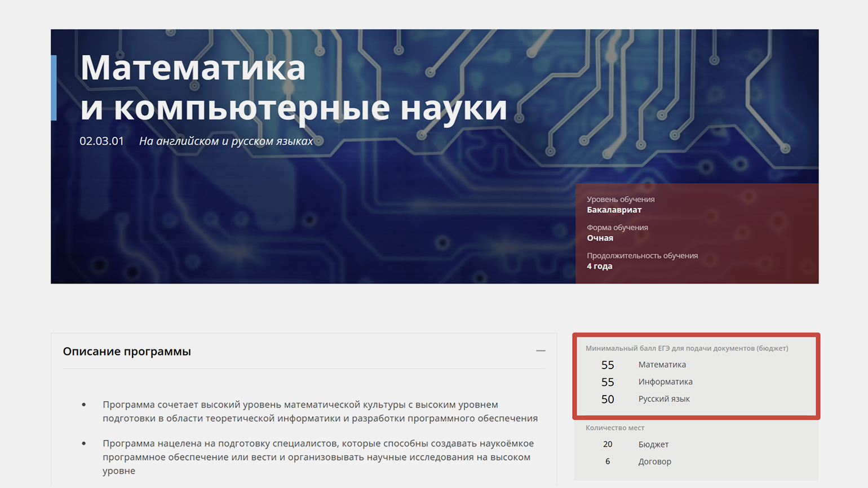The image size is (868, 488).
Task: Click the Продолжительность обучения label
Action: (642, 256)
